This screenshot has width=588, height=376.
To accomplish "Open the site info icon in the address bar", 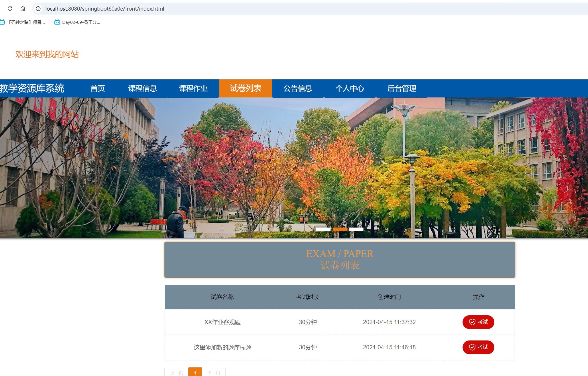I will coord(38,9).
